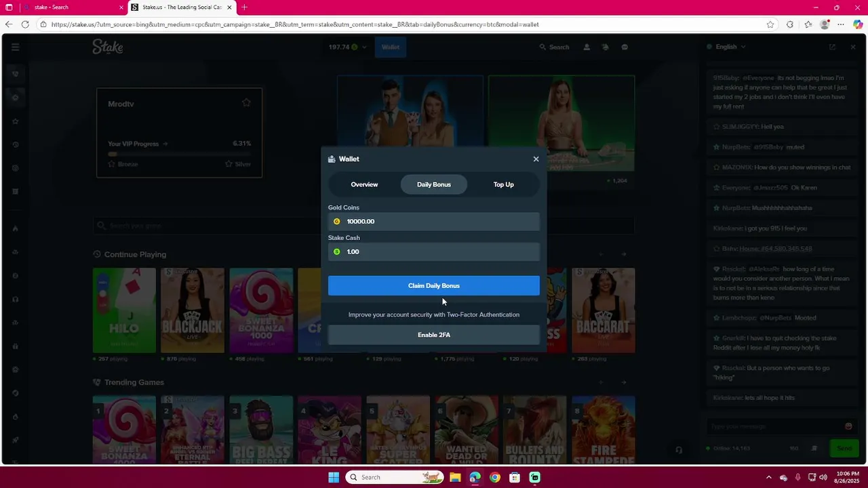The height and width of the screenshot is (488, 868).
Task: Refresh the browser page
Action: coord(25,24)
